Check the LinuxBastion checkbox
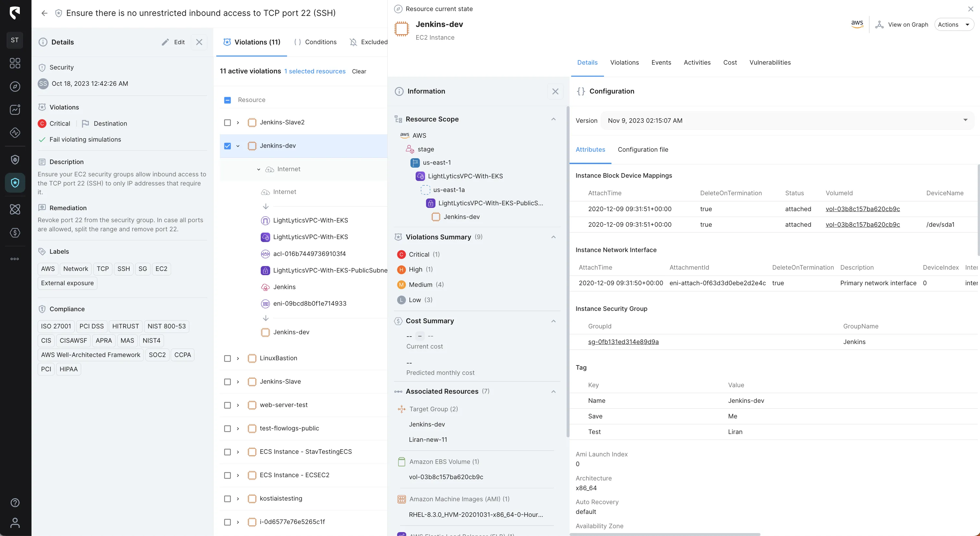The width and height of the screenshot is (980, 536). click(x=228, y=359)
